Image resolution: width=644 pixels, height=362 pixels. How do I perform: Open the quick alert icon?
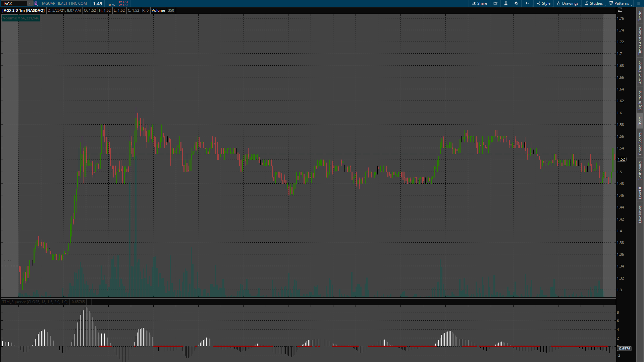(x=495, y=3)
